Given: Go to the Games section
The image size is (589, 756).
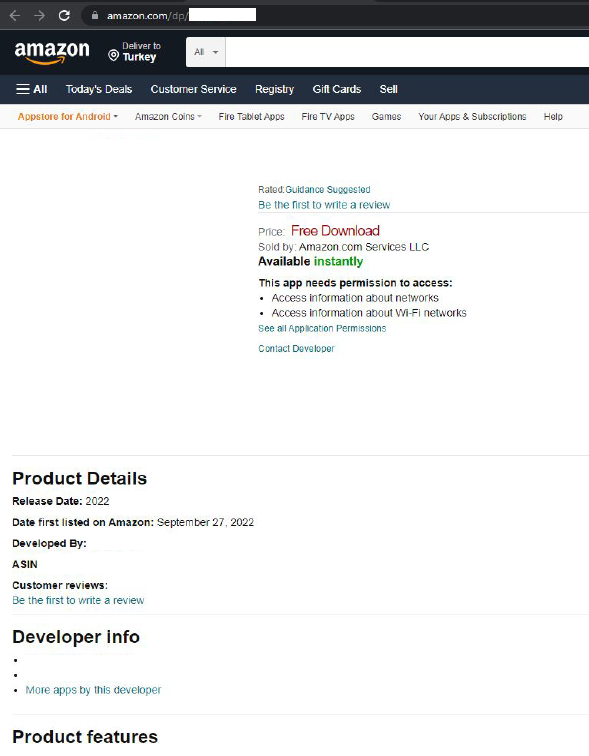Looking at the screenshot, I should pyautogui.click(x=387, y=117).
